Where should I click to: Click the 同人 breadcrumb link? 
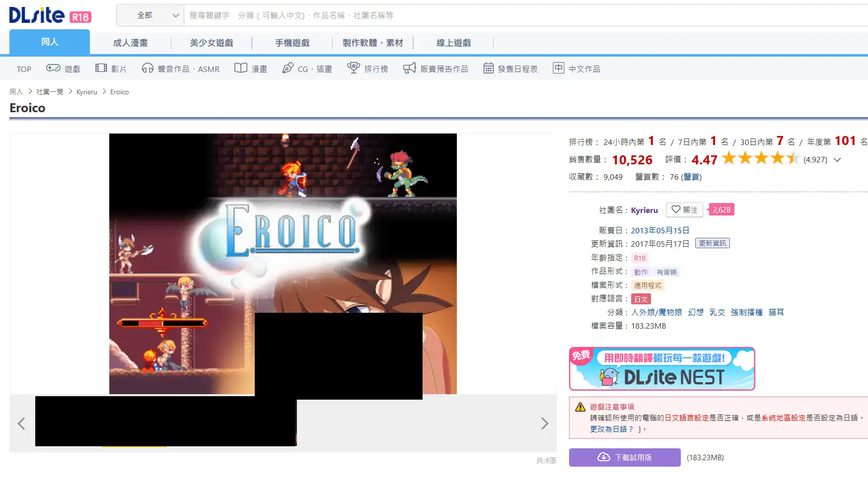point(16,92)
